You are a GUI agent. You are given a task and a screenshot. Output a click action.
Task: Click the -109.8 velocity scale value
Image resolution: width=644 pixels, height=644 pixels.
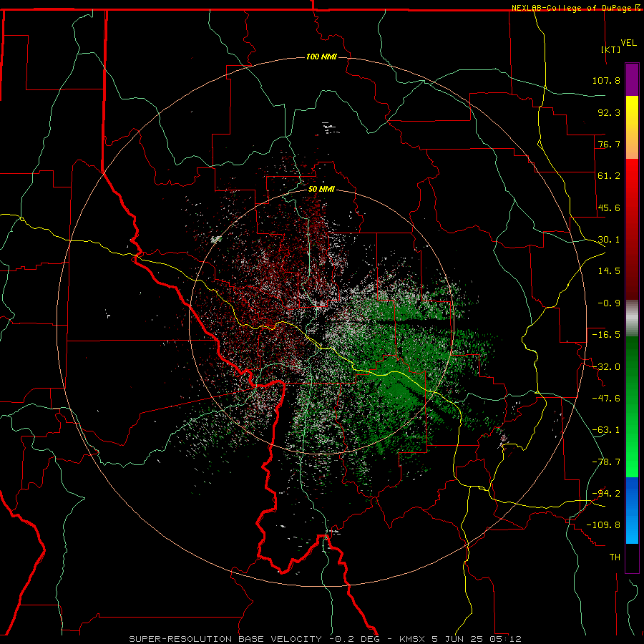603,525
